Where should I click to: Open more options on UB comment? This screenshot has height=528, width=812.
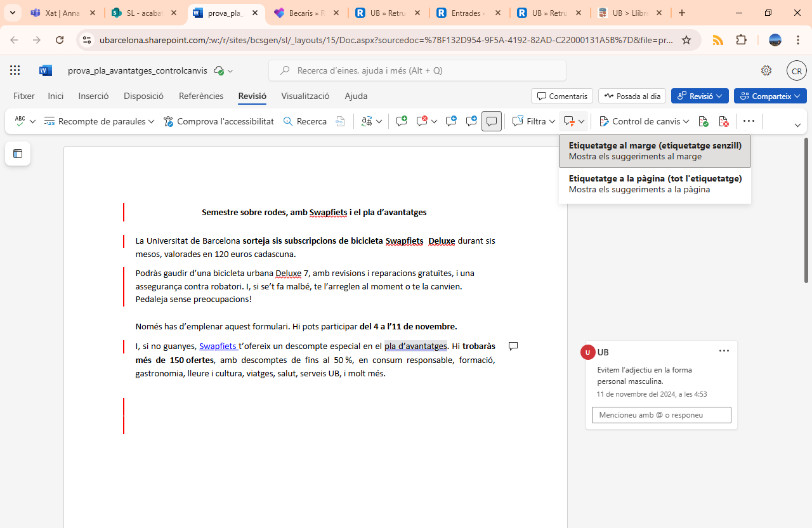pos(724,351)
